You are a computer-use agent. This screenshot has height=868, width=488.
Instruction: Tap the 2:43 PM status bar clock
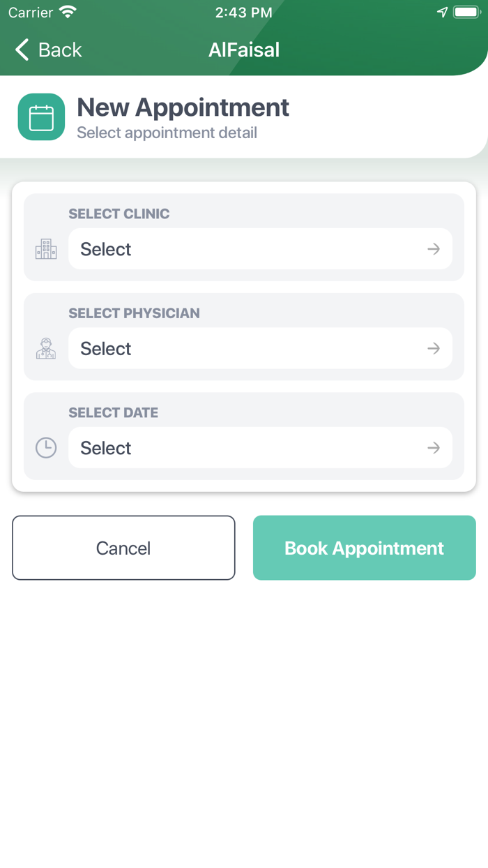point(244,12)
